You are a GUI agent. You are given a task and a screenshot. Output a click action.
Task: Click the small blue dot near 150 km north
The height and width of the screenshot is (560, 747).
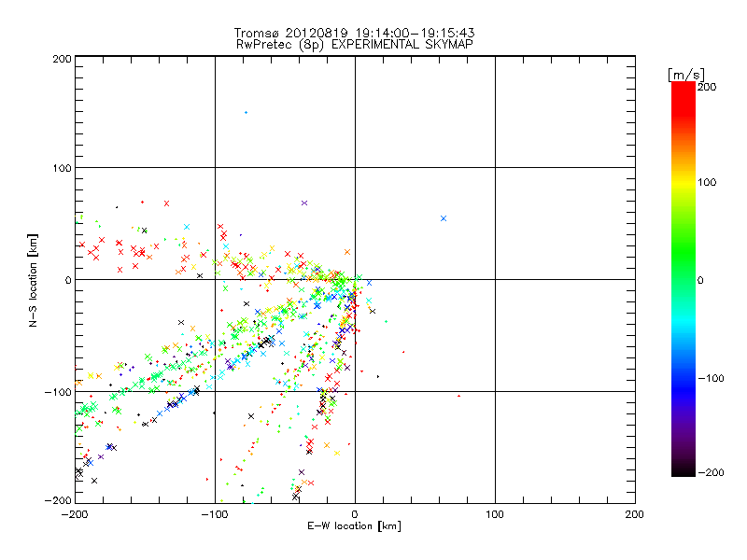[246, 113]
